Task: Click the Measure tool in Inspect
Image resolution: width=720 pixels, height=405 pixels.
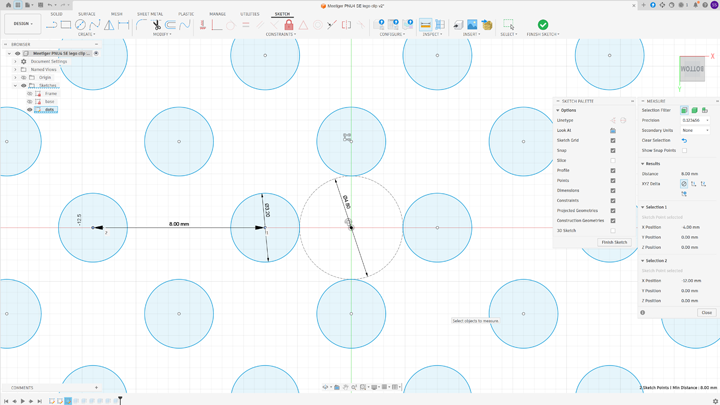Action: 426,24
